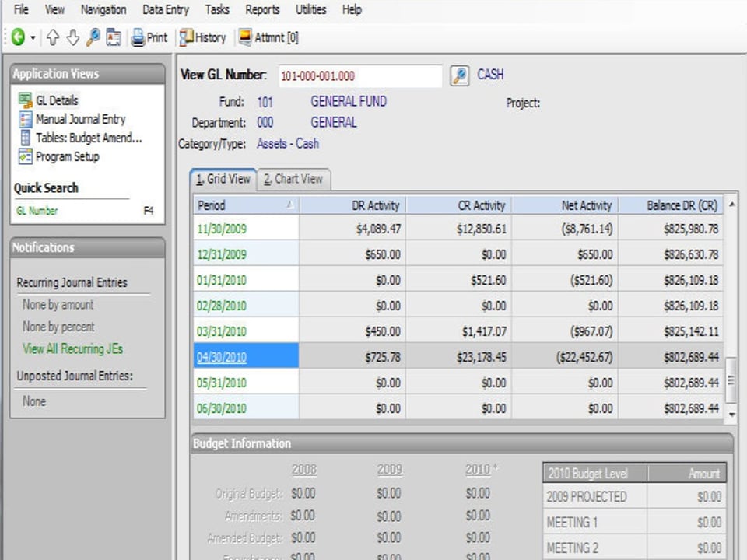This screenshot has height=560, width=747.
Task: Click the DR Activity column header
Action: (x=352, y=205)
